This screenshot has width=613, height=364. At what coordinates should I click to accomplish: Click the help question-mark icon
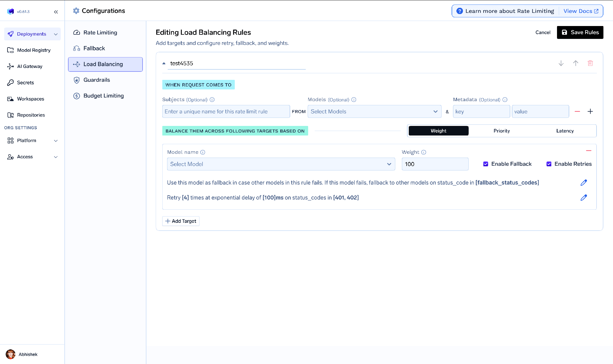coord(459,11)
